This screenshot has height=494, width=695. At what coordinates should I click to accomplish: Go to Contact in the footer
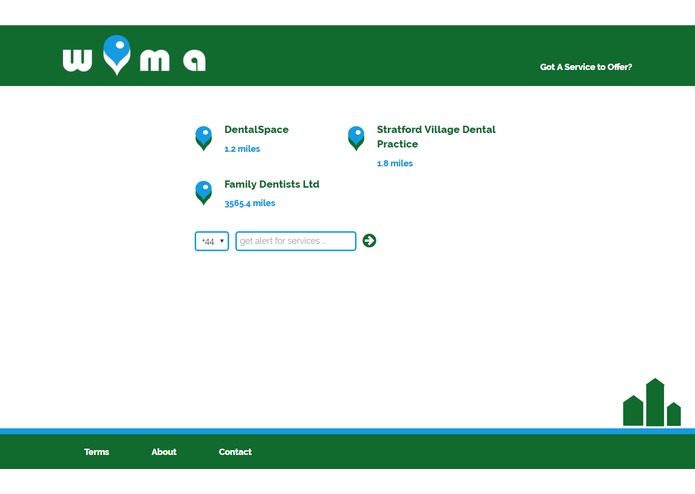point(235,452)
